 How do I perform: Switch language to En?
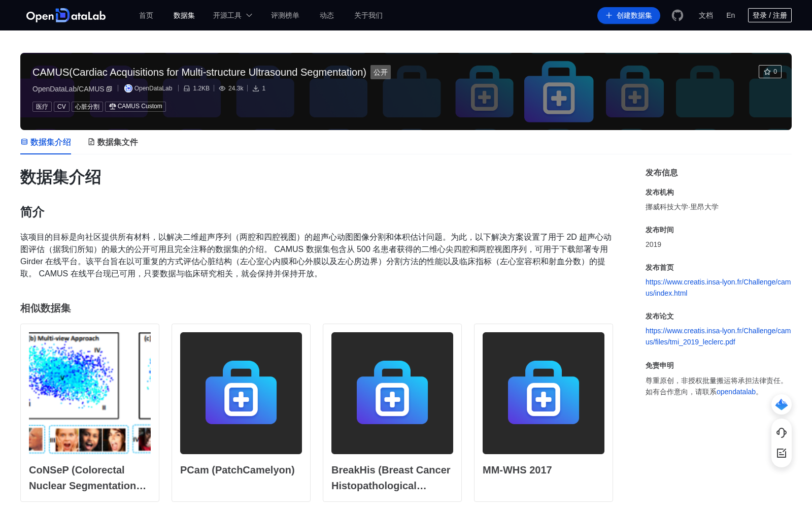[730, 15]
